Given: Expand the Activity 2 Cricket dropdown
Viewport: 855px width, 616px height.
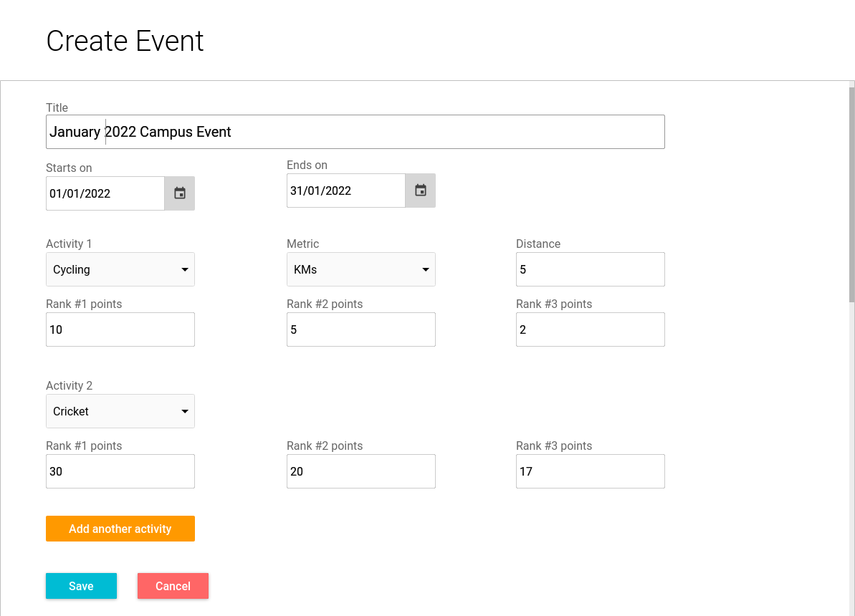Looking at the screenshot, I should 120,411.
